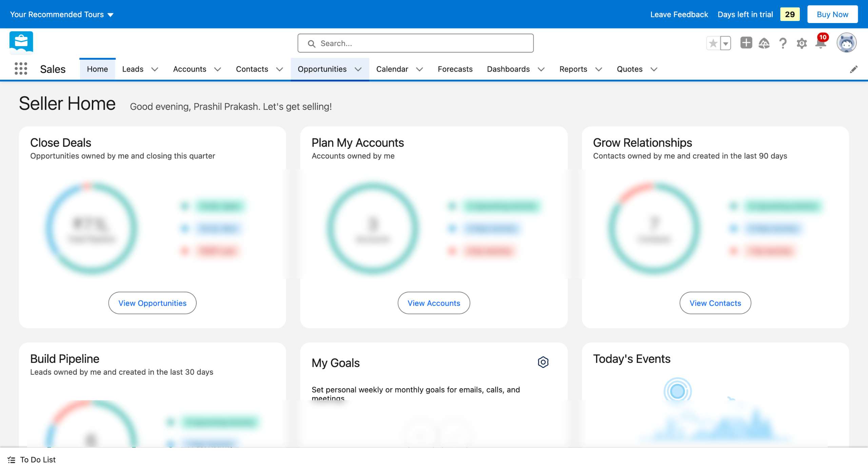Expand the Accounts tab chevron menu
Image resolution: width=868 pixels, height=471 pixels.
(x=218, y=69)
